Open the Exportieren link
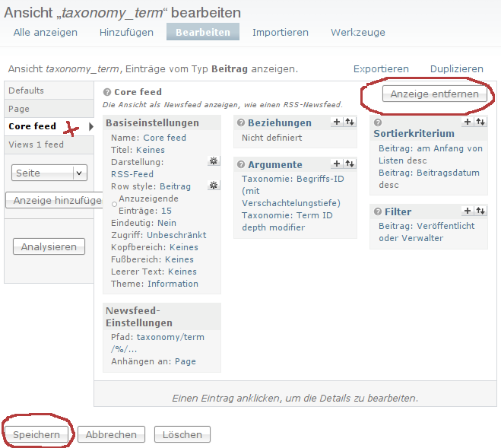501x448 pixels. pos(381,68)
